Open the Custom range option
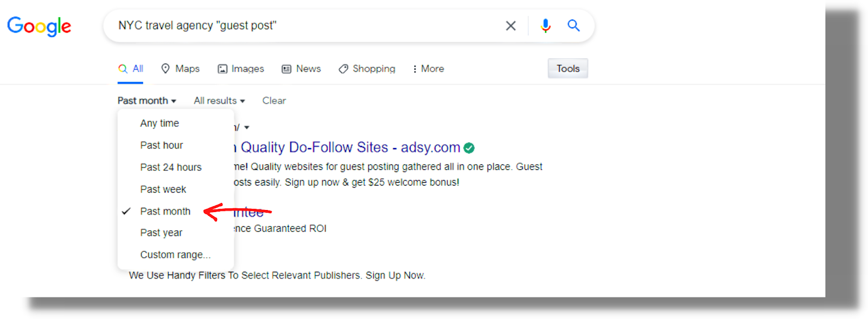The width and height of the screenshot is (868, 319). (x=175, y=255)
